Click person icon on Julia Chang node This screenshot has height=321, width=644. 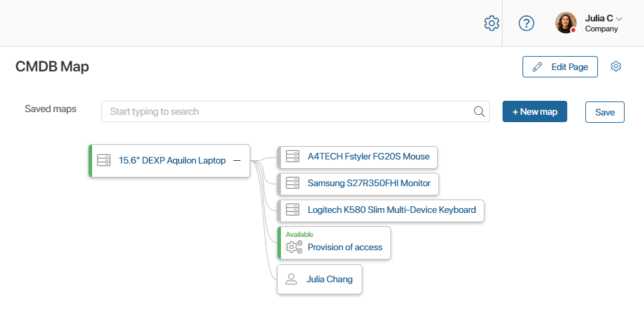(291, 279)
